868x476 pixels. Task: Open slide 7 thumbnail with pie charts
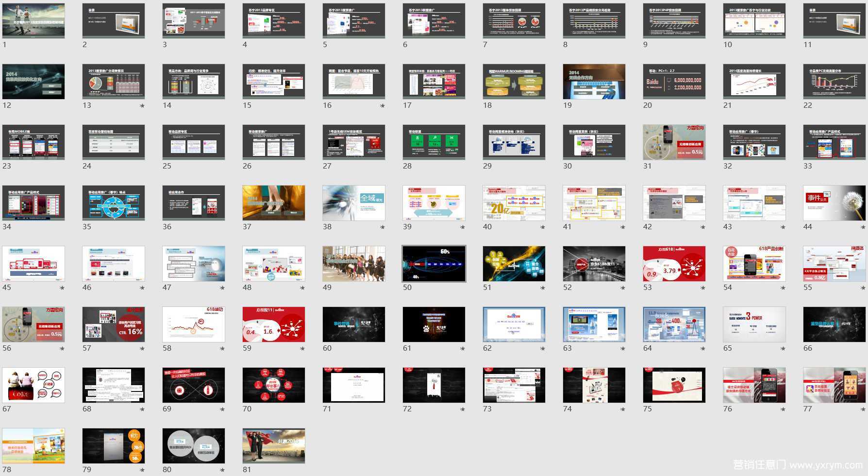click(x=514, y=21)
